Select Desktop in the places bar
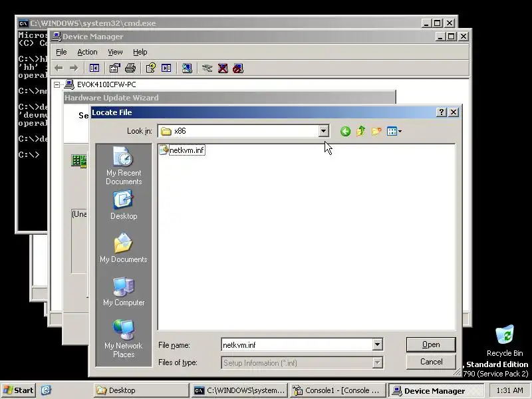The height and width of the screenshot is (399, 532). (124, 205)
